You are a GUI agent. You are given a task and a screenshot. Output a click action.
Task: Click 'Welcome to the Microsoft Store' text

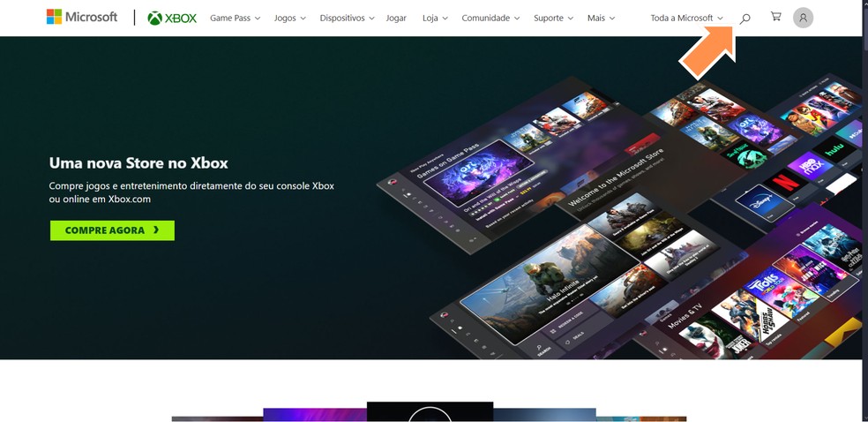(x=616, y=177)
